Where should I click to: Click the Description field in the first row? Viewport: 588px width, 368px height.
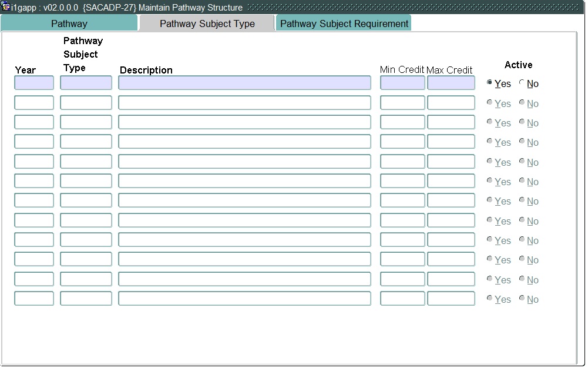tap(244, 83)
